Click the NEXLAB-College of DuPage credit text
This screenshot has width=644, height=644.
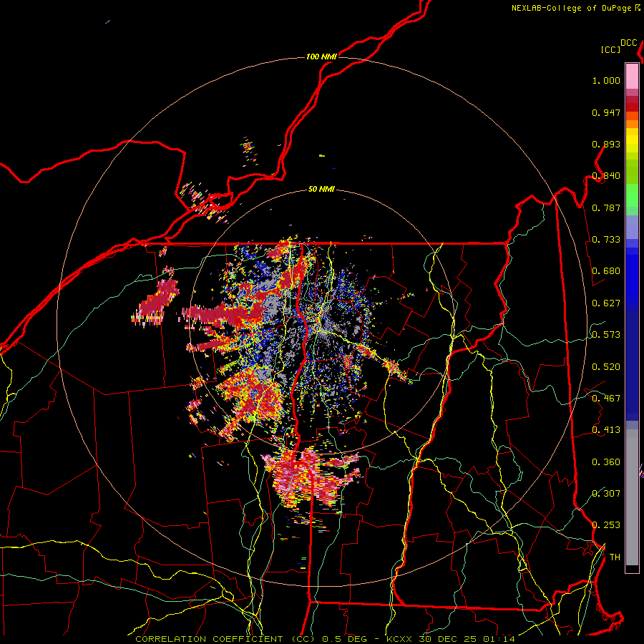572,8
